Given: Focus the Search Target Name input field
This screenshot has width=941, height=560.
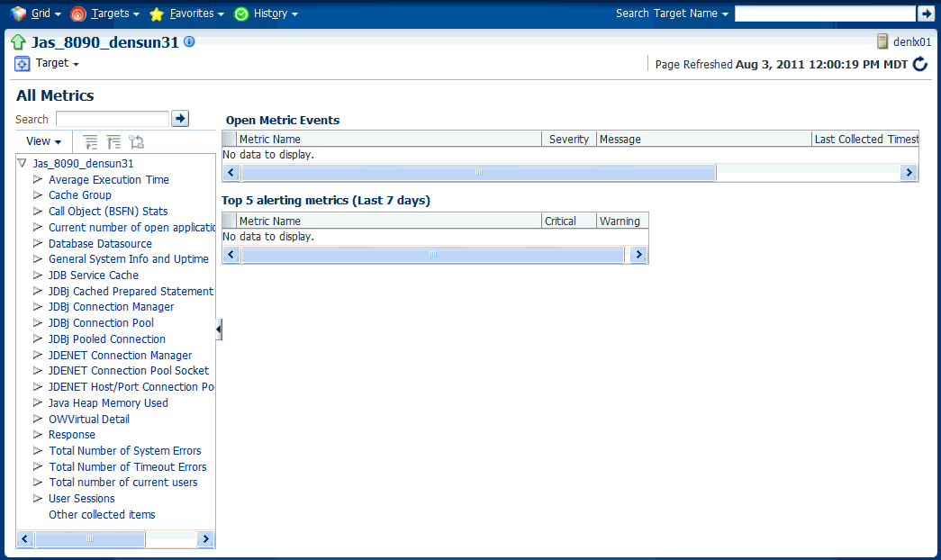Looking at the screenshot, I should pos(825,14).
